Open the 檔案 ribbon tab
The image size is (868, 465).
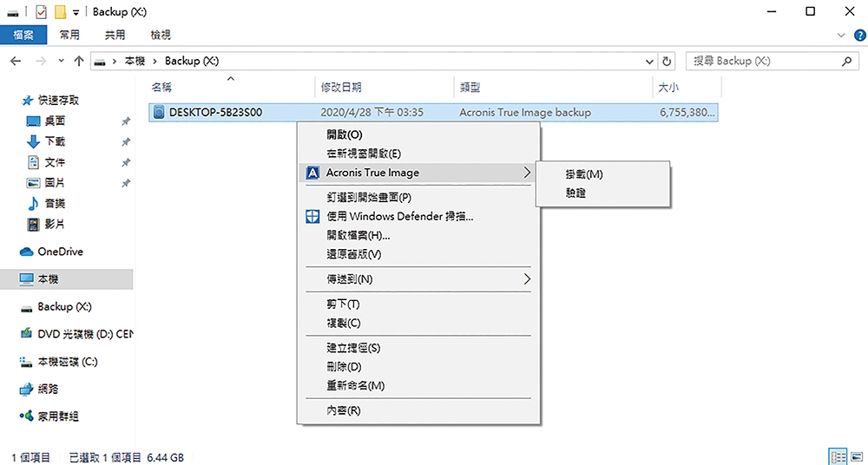[x=23, y=35]
